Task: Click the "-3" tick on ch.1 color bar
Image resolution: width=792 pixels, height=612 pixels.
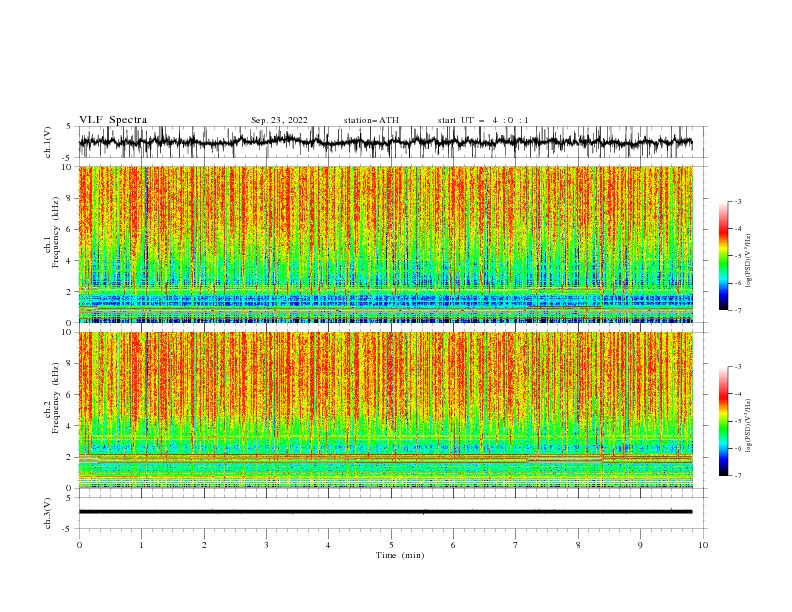Action: pos(737,201)
